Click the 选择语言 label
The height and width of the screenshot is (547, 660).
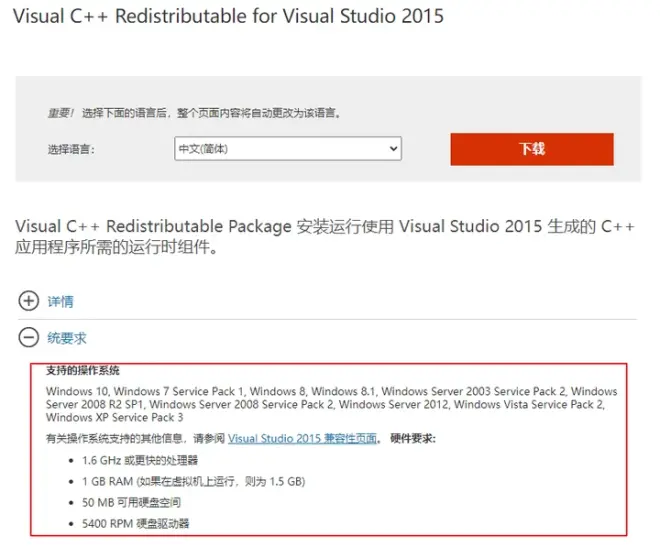pos(71,149)
